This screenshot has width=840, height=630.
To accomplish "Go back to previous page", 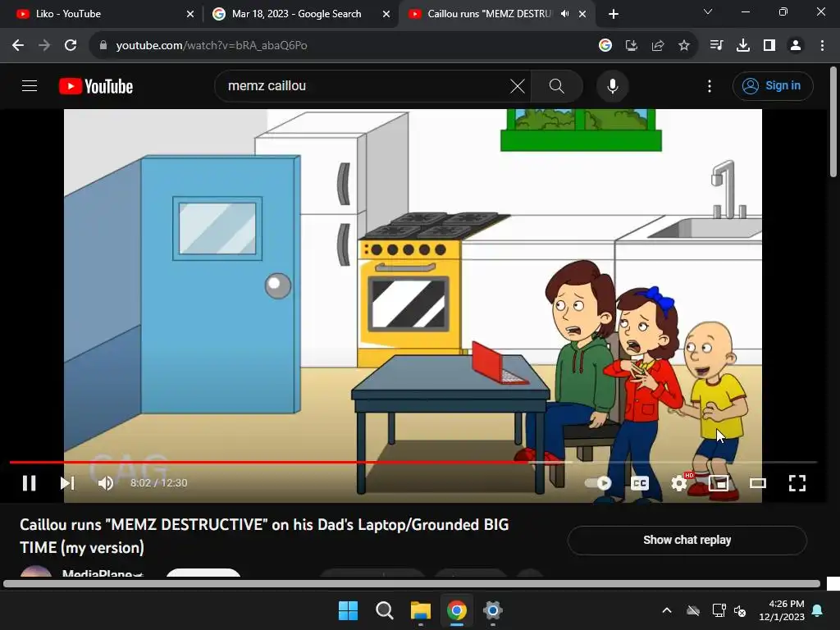I will click(18, 46).
